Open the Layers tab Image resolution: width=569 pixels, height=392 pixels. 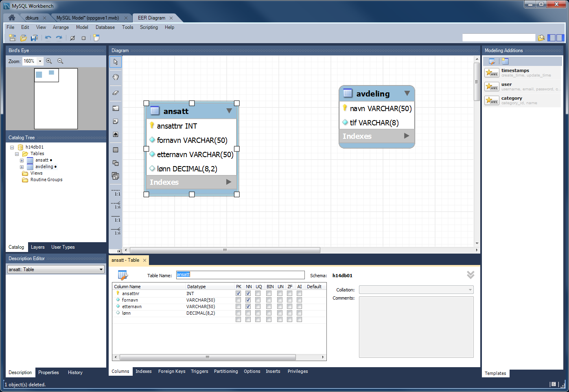click(x=38, y=247)
